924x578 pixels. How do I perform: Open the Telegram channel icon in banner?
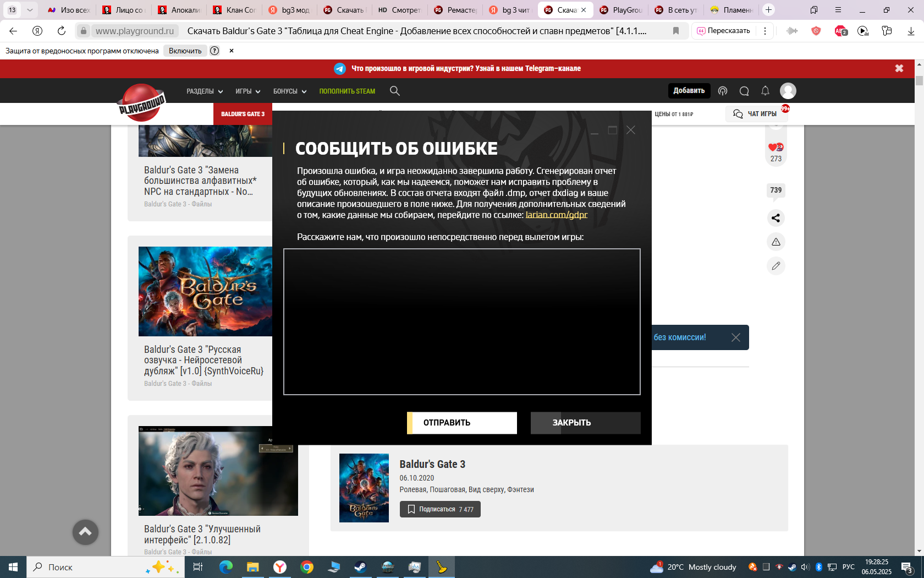(340, 69)
